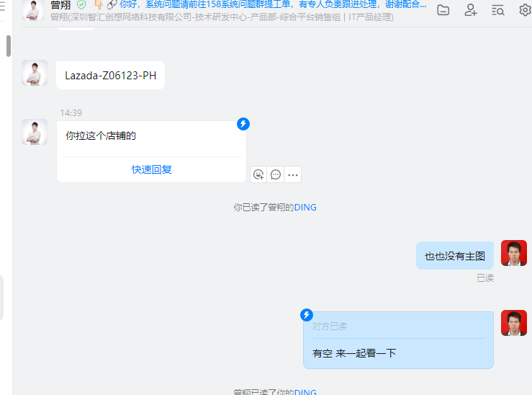The width and height of the screenshot is (532, 395).
Task: Open the chat settings gear
Action: (526, 10)
